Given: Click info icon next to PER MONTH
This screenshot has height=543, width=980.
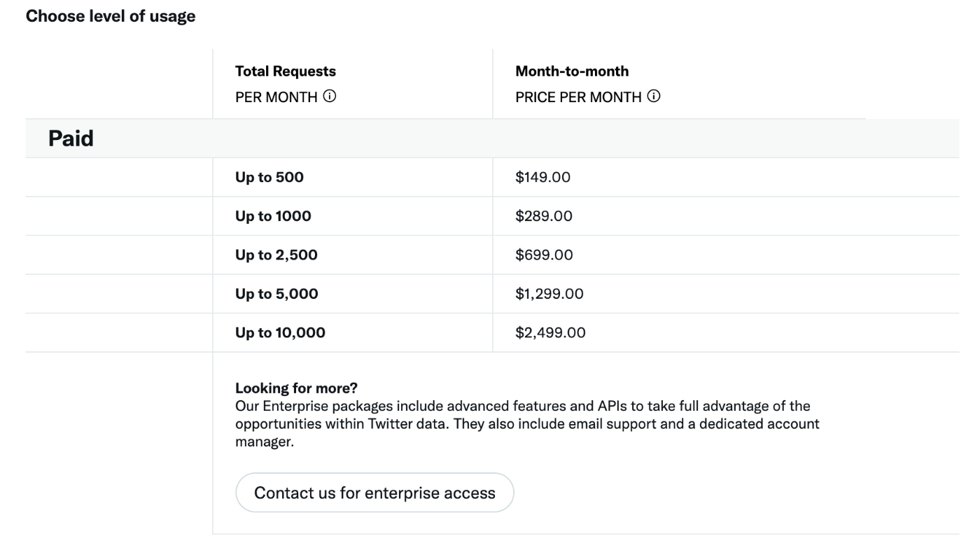Looking at the screenshot, I should [x=329, y=97].
